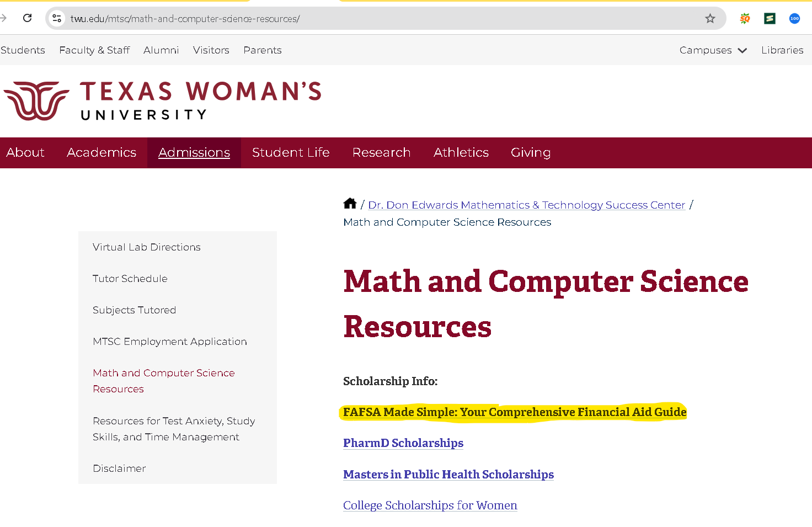Open the About menu
The height and width of the screenshot is (527, 812).
tap(25, 152)
